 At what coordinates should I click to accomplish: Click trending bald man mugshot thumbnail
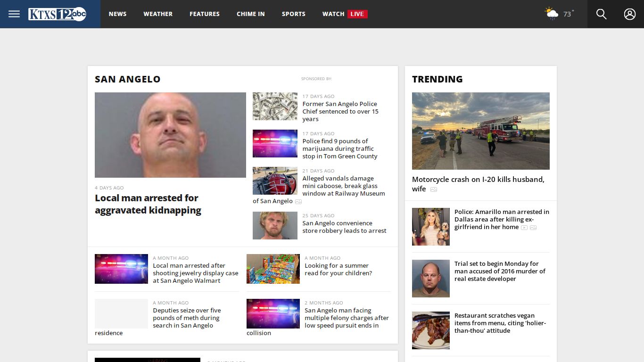pos(431,279)
